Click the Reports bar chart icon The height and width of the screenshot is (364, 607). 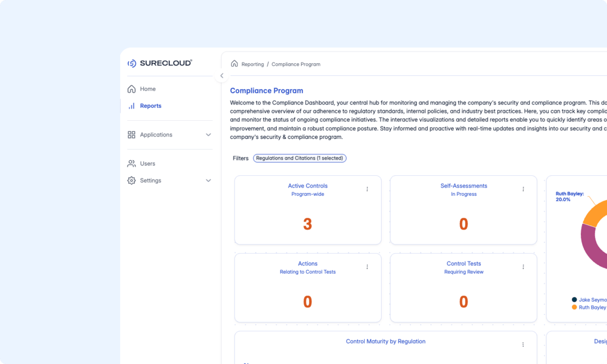pos(132,106)
